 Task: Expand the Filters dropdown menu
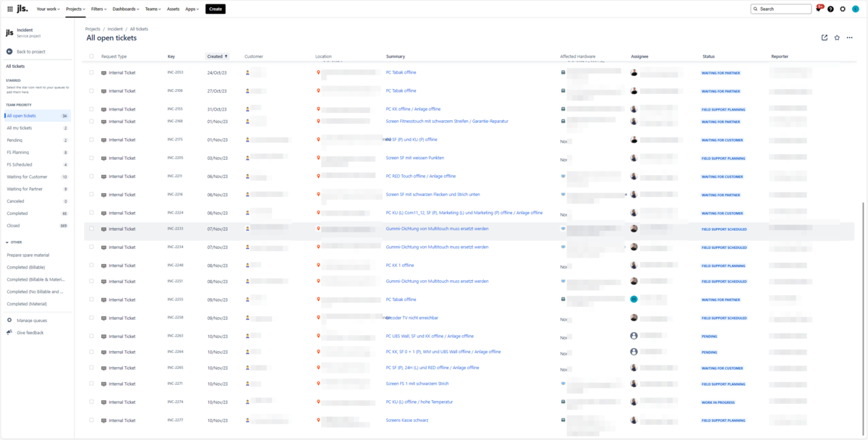coord(99,9)
